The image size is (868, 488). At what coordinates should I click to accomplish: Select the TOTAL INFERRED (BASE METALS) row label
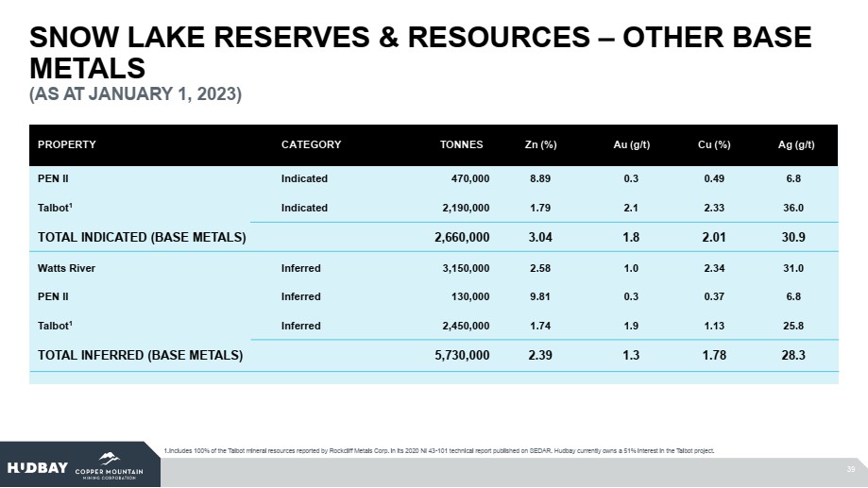tap(140, 355)
